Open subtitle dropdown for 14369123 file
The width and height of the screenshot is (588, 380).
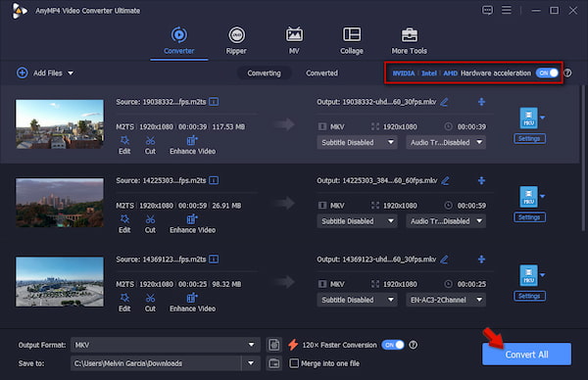[357, 300]
